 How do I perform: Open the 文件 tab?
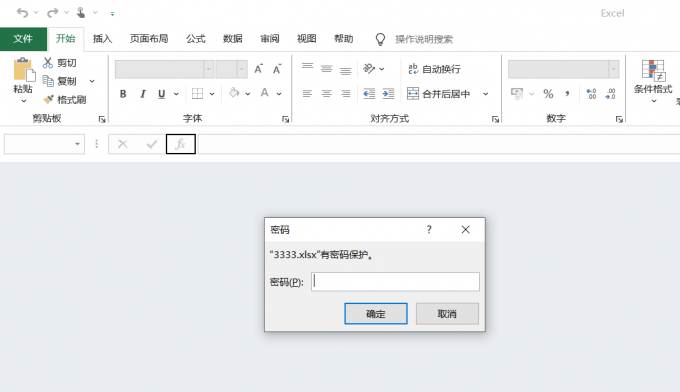[x=23, y=39]
